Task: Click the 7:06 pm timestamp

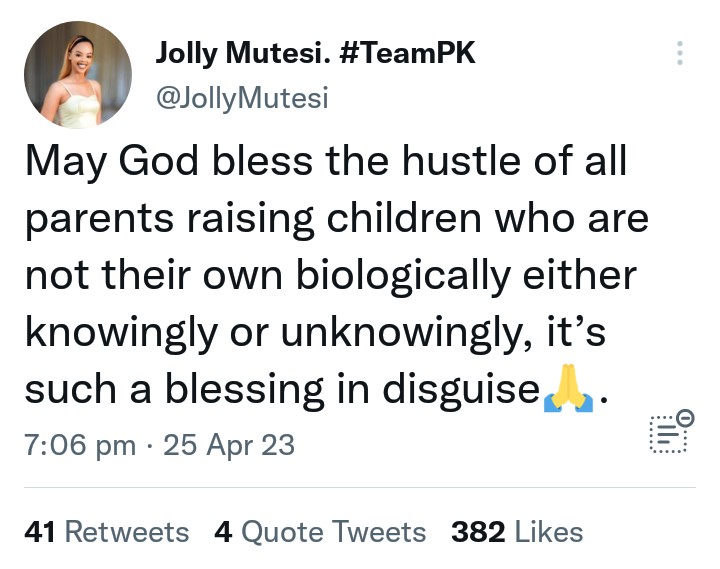Action: pos(79,444)
